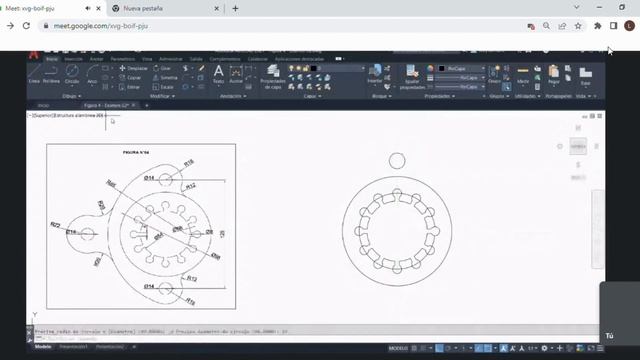640x360 pixels.
Task: Expand the Anotación panel
Action: 233,96
